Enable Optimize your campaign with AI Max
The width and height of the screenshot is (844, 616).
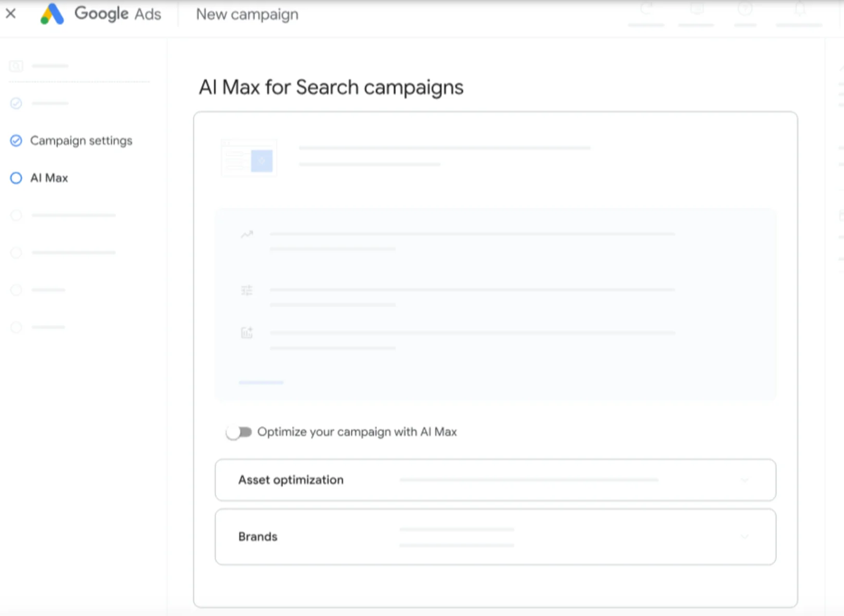coord(240,431)
